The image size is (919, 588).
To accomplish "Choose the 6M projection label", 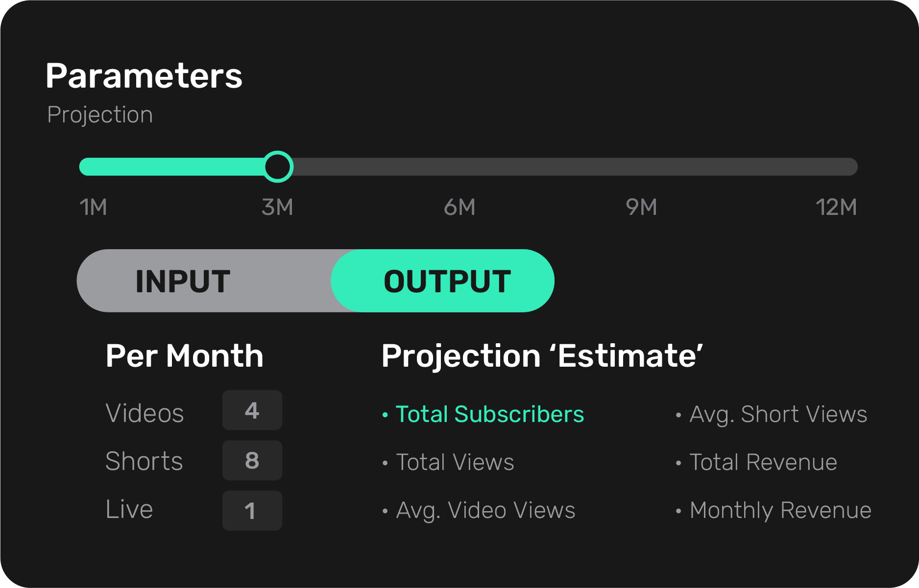I will [459, 208].
